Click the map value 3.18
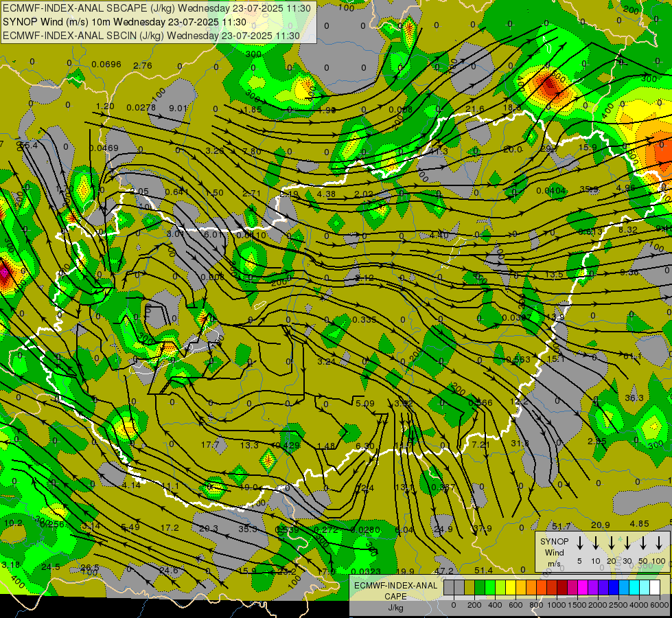 [11, 564]
